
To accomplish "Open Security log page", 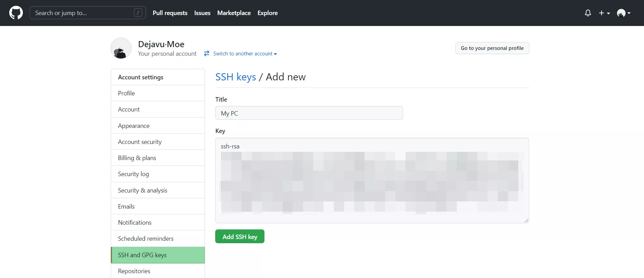I will (x=158, y=174).
